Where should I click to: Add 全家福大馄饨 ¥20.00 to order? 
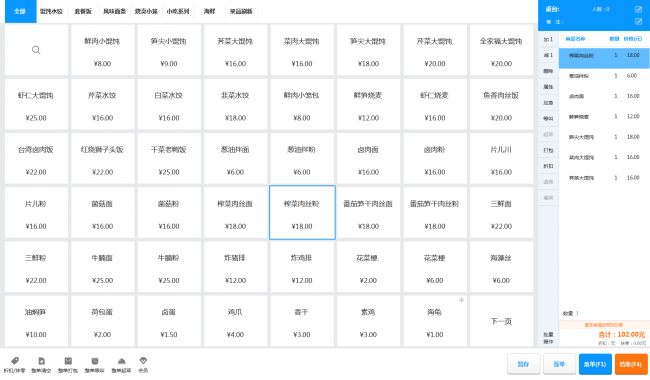tap(501, 50)
